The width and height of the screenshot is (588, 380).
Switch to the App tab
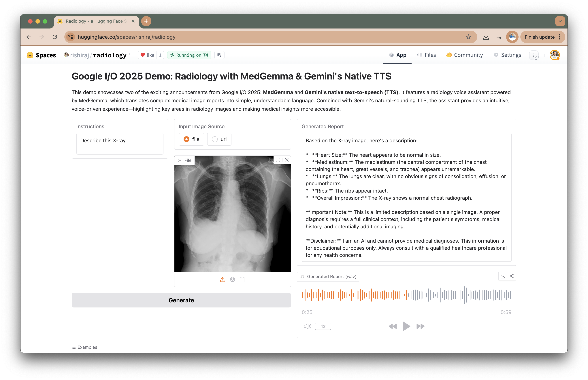pyautogui.click(x=398, y=55)
